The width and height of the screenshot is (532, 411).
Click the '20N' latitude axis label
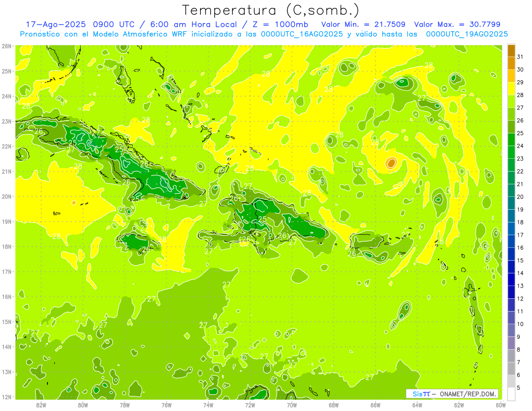[7, 196]
